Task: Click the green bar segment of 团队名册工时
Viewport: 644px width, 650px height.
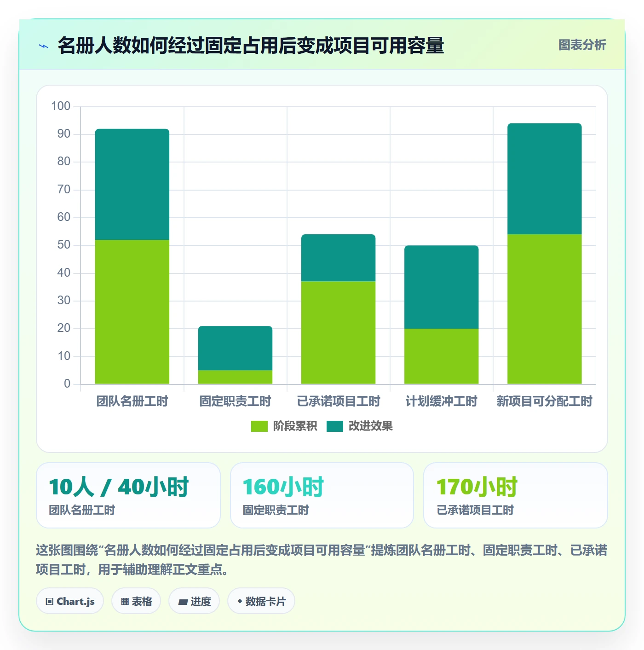Action: click(x=132, y=312)
